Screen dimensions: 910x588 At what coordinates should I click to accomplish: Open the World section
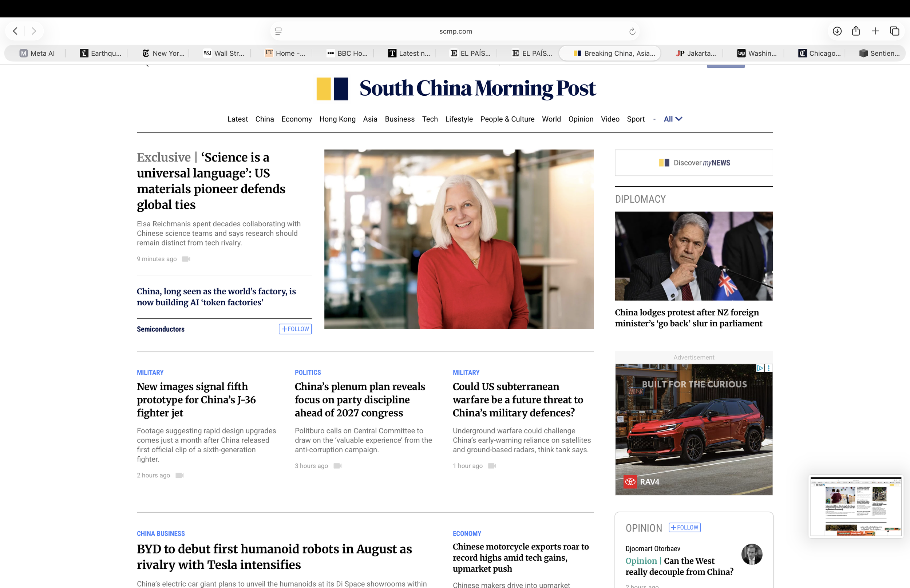tap(551, 119)
